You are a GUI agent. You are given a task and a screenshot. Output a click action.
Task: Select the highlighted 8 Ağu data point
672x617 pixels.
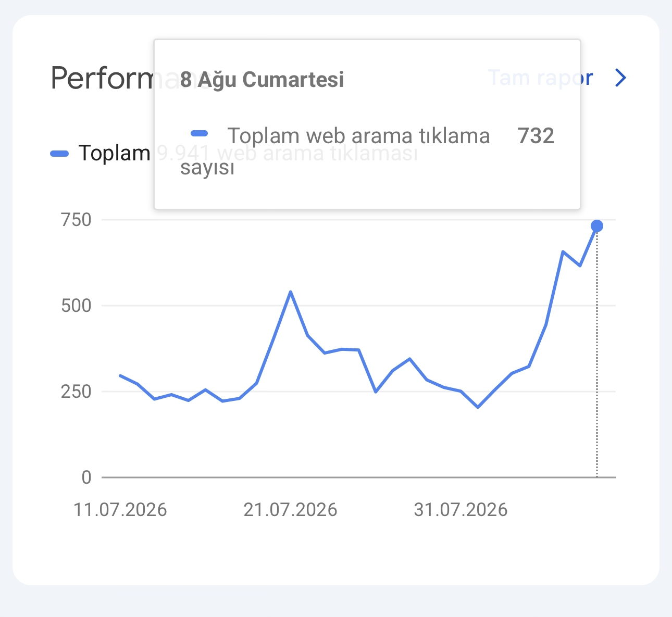pyautogui.click(x=597, y=226)
